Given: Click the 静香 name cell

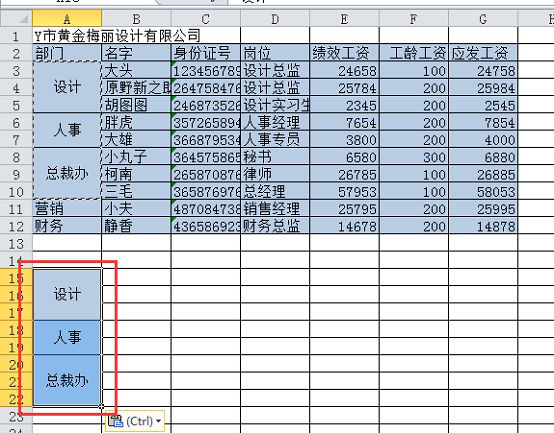Looking at the screenshot, I should 136,226.
